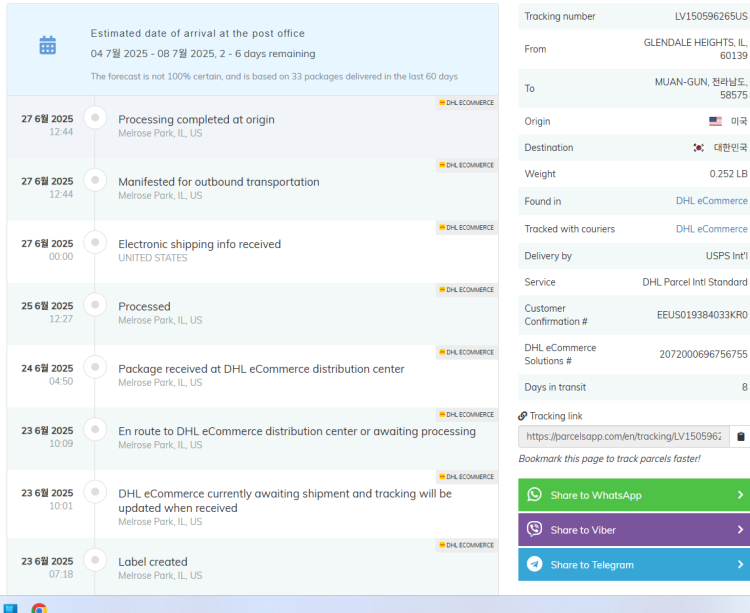Image resolution: width=750 pixels, height=613 pixels.
Task: Click timeline dot for Manifested for outbound transportation
Action: click(95, 180)
